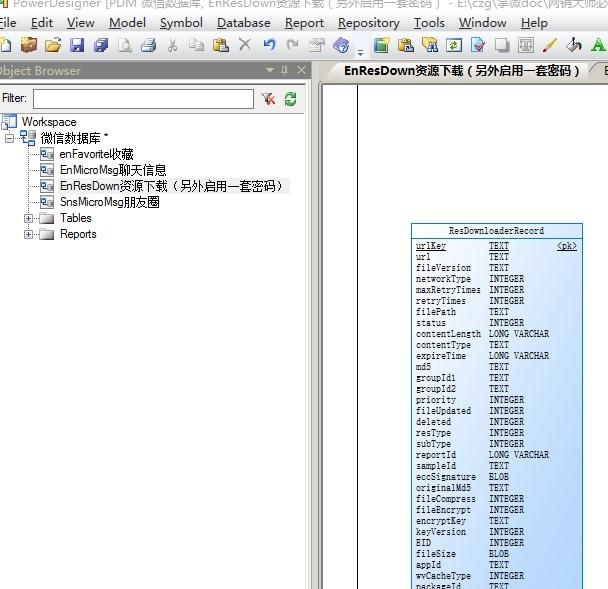Click the Print toolbar icon
This screenshot has height=589, width=608.
click(149, 45)
